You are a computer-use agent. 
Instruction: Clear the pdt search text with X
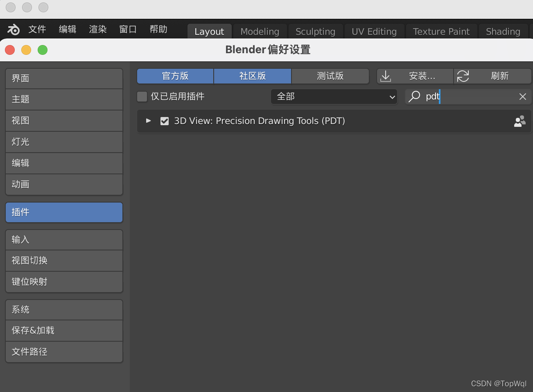[x=523, y=97]
